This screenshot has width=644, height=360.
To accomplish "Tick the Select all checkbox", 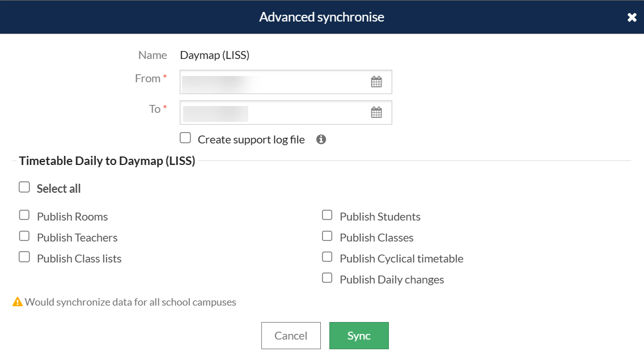I will (x=24, y=187).
